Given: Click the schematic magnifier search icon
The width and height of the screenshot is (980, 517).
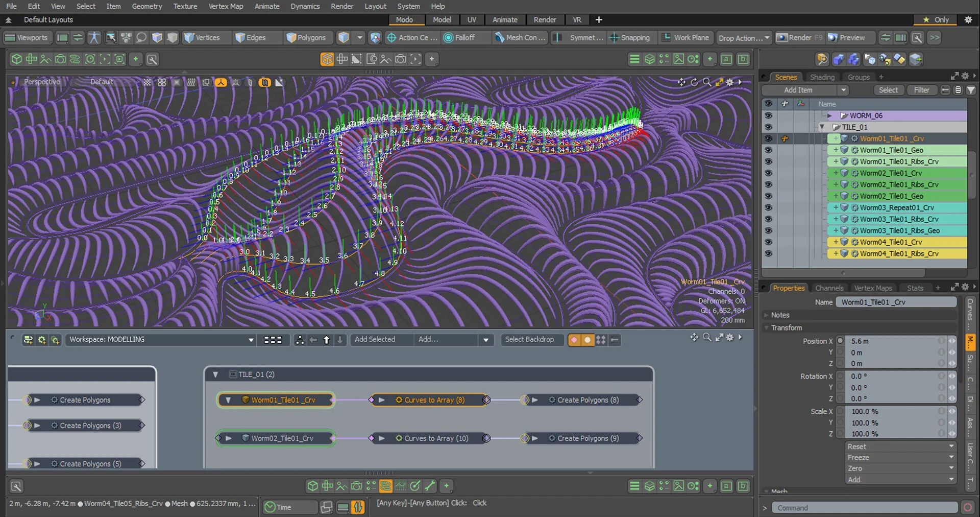Looking at the screenshot, I should pyautogui.click(x=707, y=338).
